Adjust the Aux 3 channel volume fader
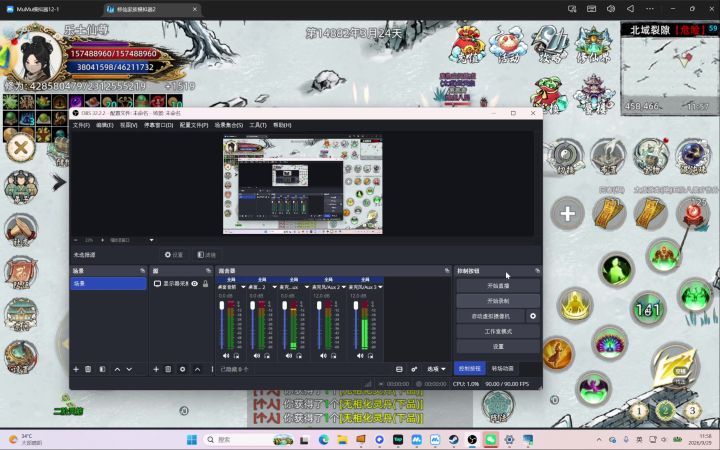This screenshot has width=720, height=450. click(x=356, y=305)
